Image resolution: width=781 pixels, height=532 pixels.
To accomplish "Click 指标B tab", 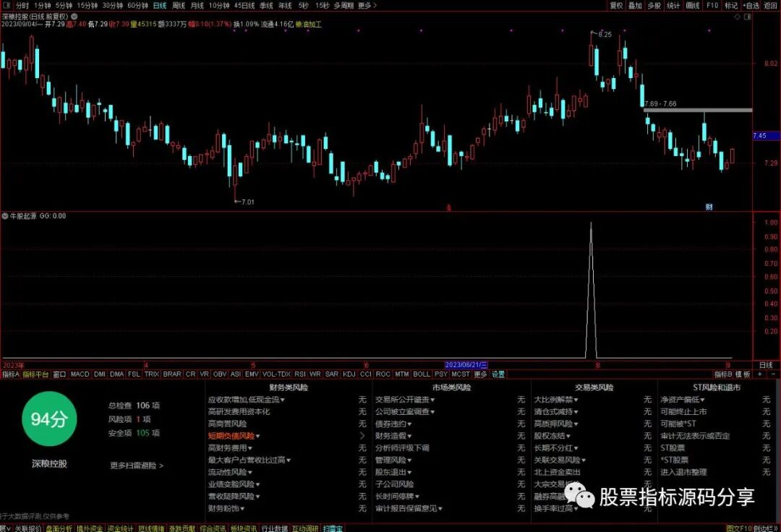I will click(x=723, y=374).
